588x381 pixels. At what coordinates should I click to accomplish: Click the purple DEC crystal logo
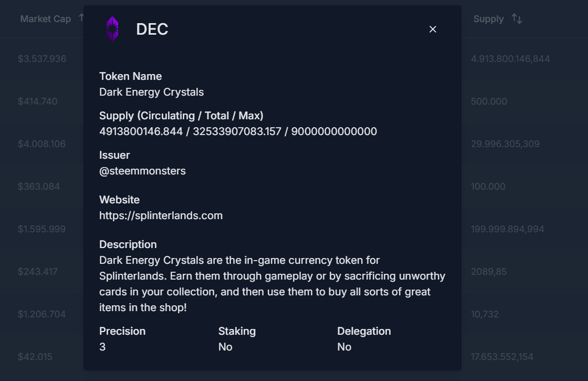(x=112, y=29)
